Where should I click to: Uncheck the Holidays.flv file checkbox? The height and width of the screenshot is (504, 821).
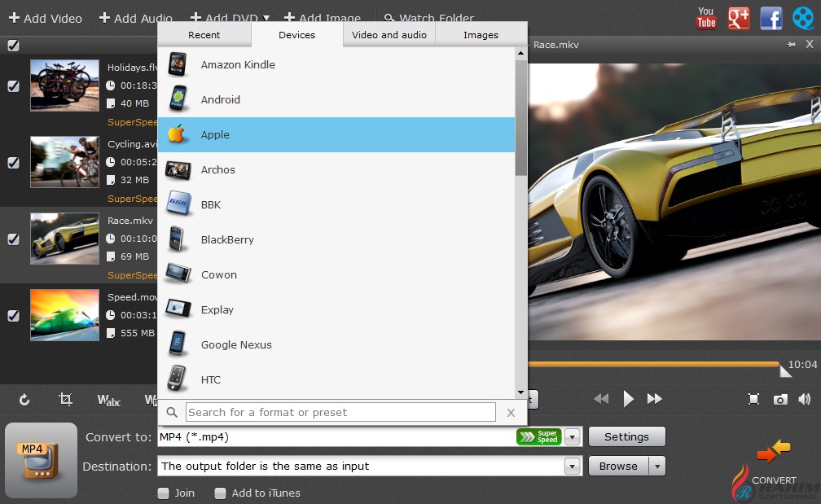(x=13, y=85)
